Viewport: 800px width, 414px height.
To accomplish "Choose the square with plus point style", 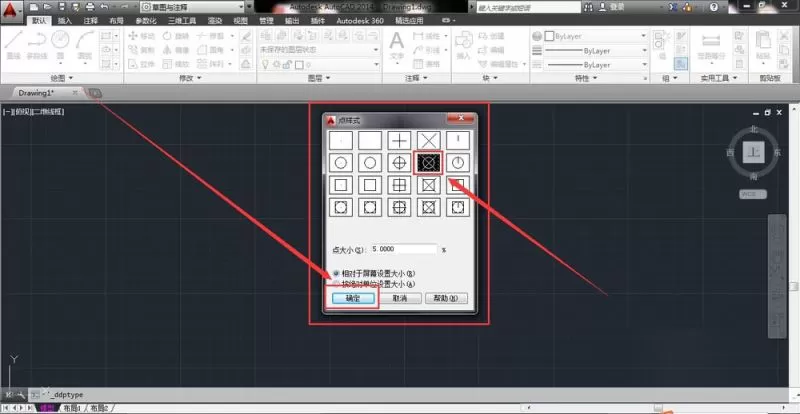I will click(399, 185).
